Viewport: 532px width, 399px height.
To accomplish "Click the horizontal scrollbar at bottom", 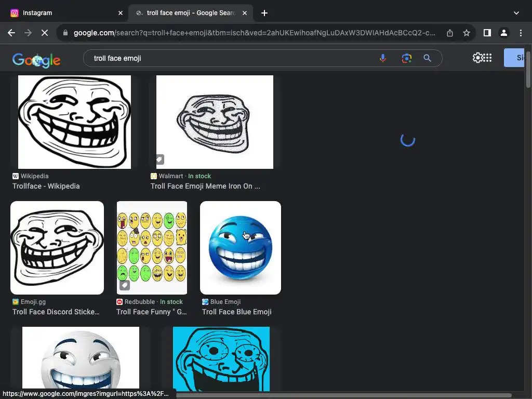I will click(343, 395).
